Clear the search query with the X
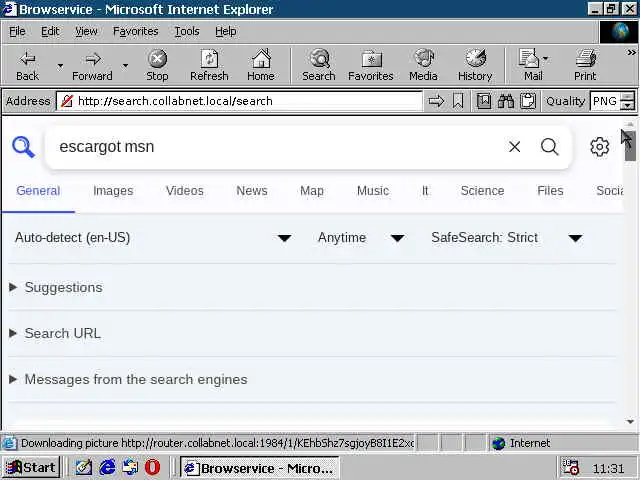The image size is (640, 480). tap(515, 147)
